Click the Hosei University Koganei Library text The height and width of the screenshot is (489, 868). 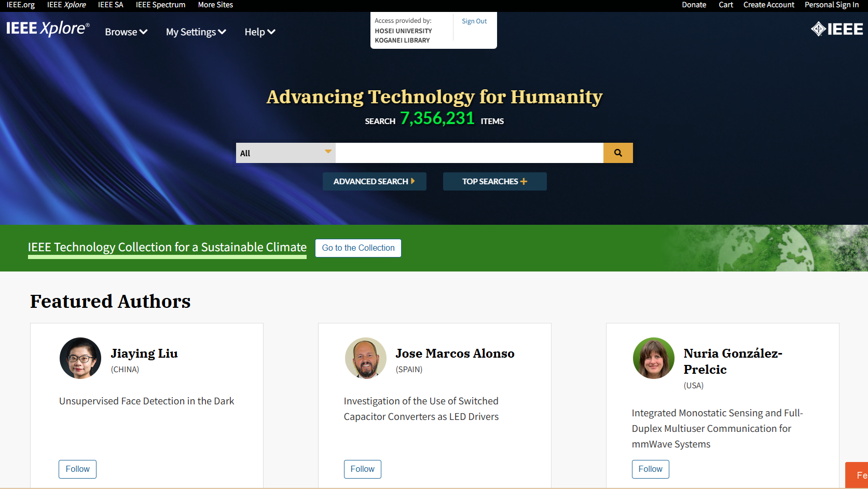point(404,35)
